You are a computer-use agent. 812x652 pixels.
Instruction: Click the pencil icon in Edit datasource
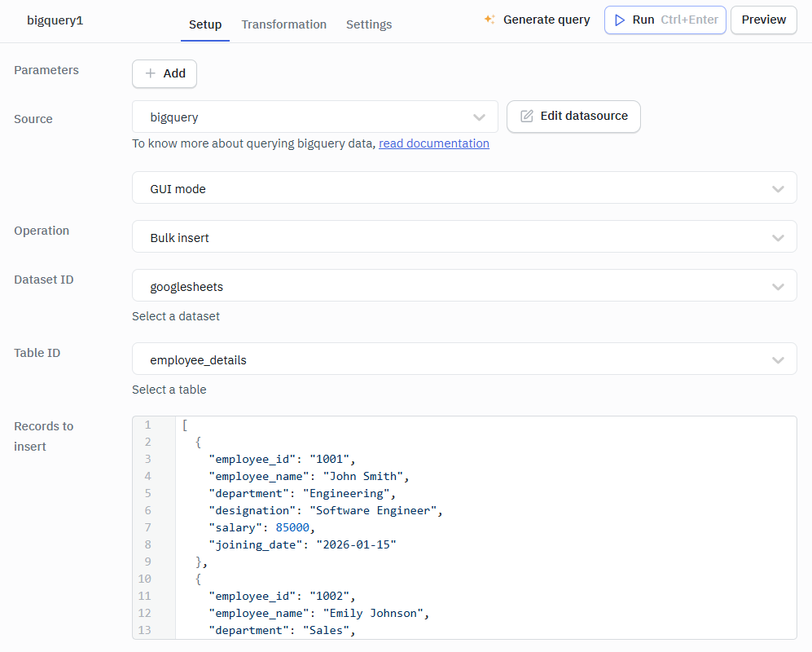tap(527, 116)
